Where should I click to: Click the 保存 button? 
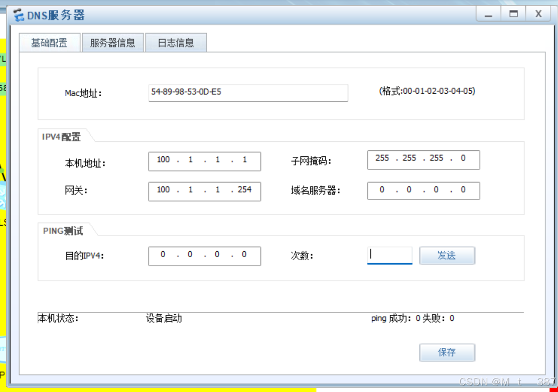447,352
